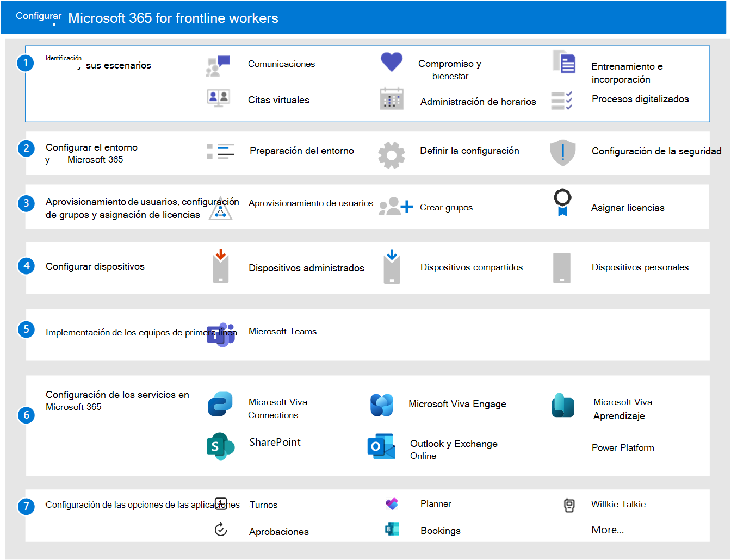Screen dimensions: 731x560
Task: Select Willkie Talkie text
Action: click(x=618, y=504)
